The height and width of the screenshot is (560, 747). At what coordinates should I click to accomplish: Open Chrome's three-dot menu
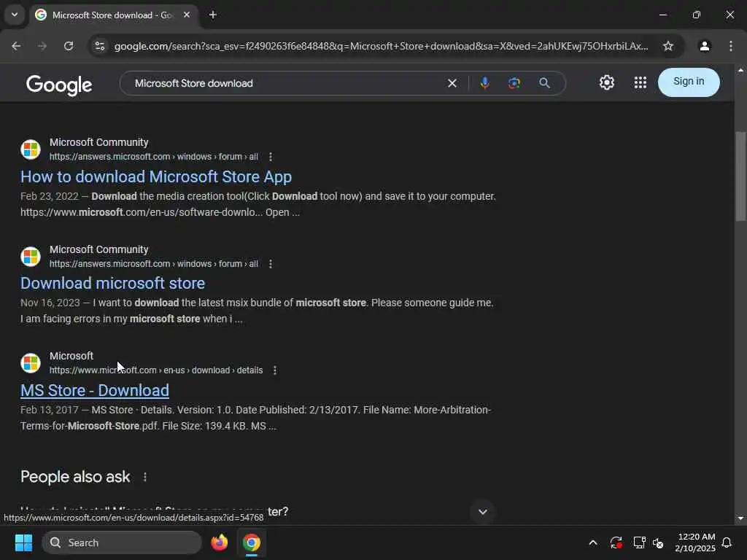pyautogui.click(x=731, y=46)
